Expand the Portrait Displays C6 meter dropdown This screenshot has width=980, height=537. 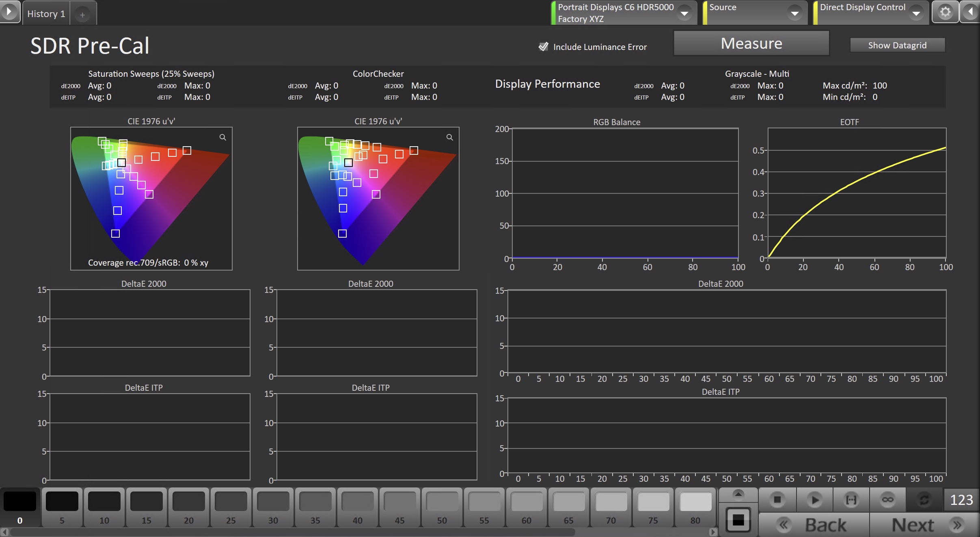[684, 13]
